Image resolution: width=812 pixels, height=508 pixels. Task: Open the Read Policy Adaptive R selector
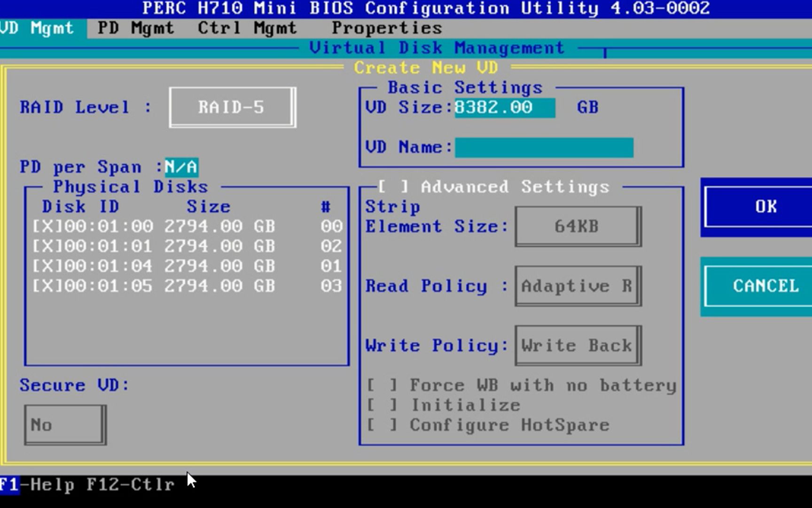pyautogui.click(x=578, y=286)
